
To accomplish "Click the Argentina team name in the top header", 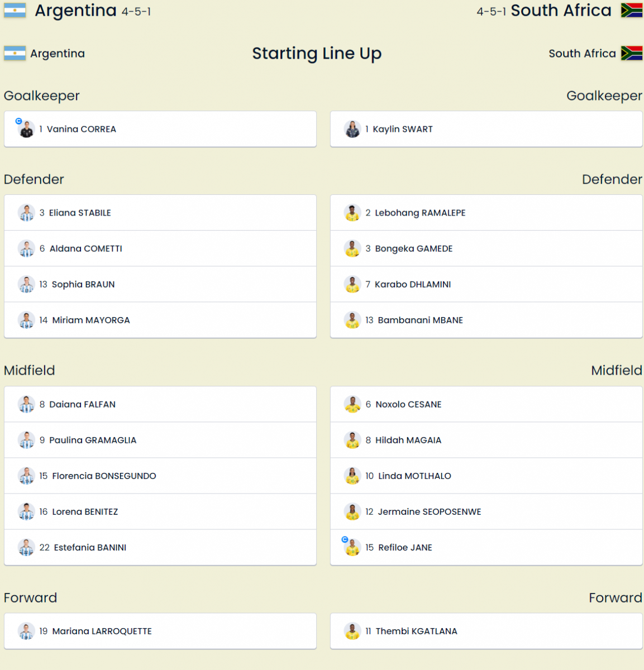I will point(75,11).
